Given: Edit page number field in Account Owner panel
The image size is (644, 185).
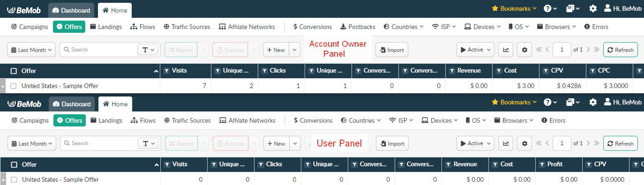Looking at the screenshot, I should (562, 50).
